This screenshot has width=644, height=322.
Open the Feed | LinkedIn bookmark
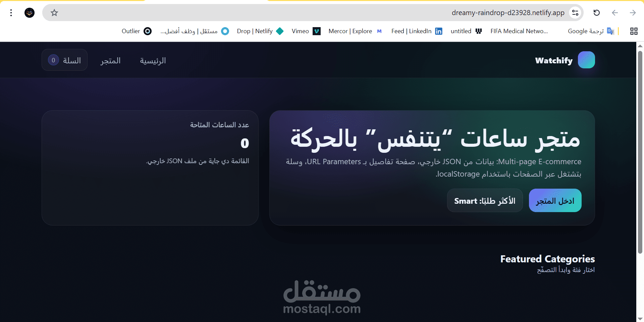(x=417, y=31)
